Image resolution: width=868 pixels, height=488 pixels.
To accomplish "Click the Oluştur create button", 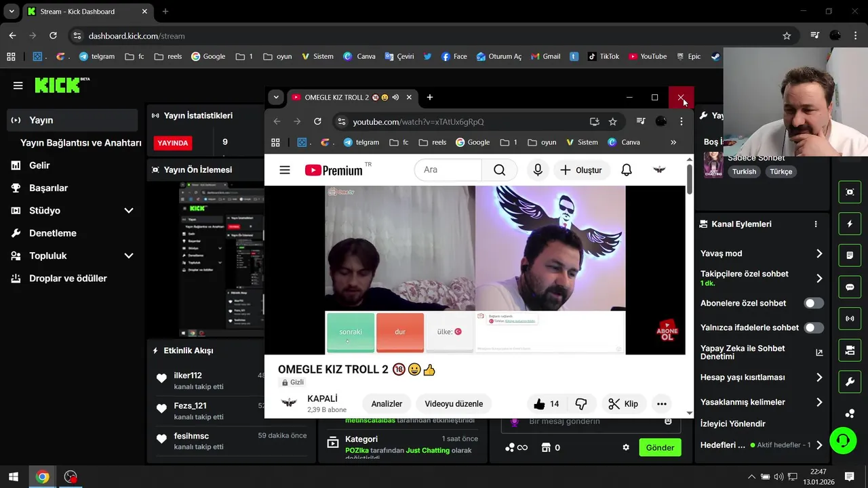I will [x=581, y=170].
